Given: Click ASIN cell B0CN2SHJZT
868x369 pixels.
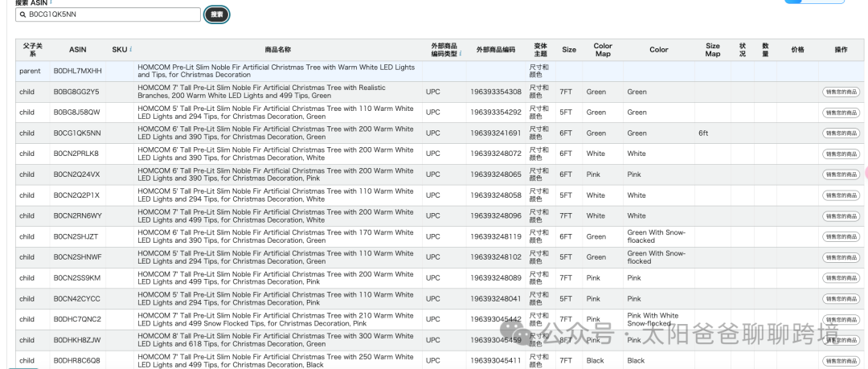Looking at the screenshot, I should (x=76, y=236).
